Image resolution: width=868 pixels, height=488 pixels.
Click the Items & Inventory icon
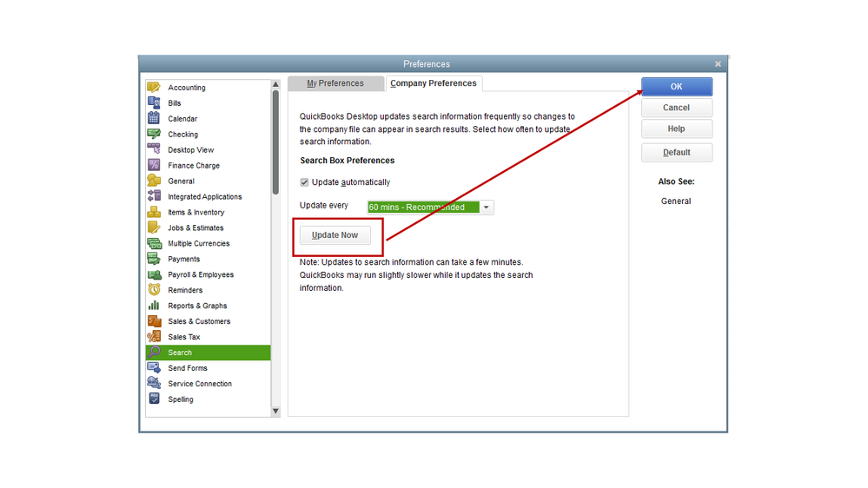pyautogui.click(x=154, y=212)
